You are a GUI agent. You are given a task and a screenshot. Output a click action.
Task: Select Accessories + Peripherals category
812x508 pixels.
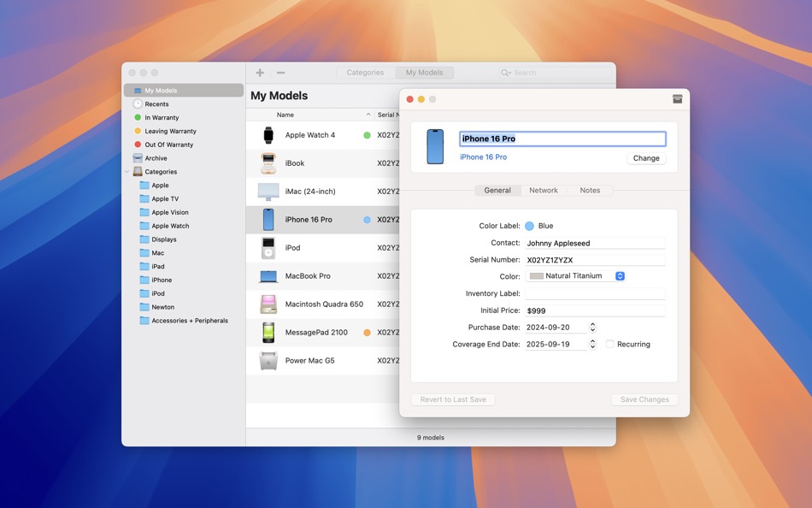(x=190, y=321)
